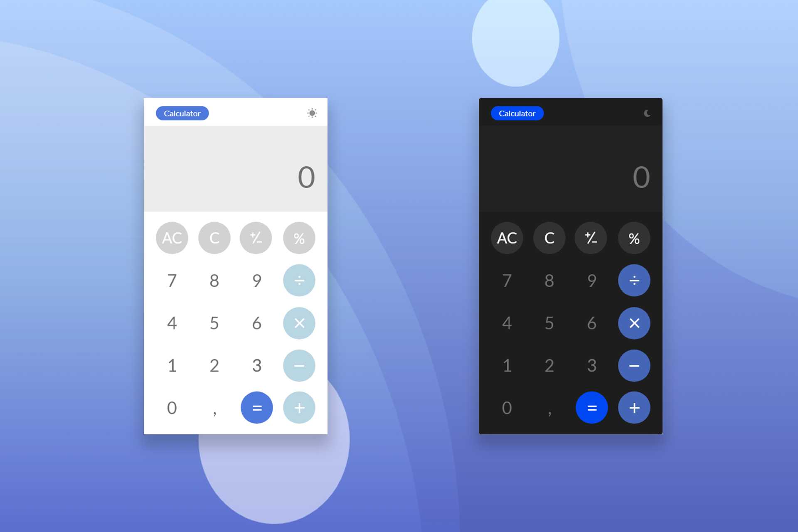Click the multiplication (×) operator icon
This screenshot has width=798, height=532.
tap(299, 323)
